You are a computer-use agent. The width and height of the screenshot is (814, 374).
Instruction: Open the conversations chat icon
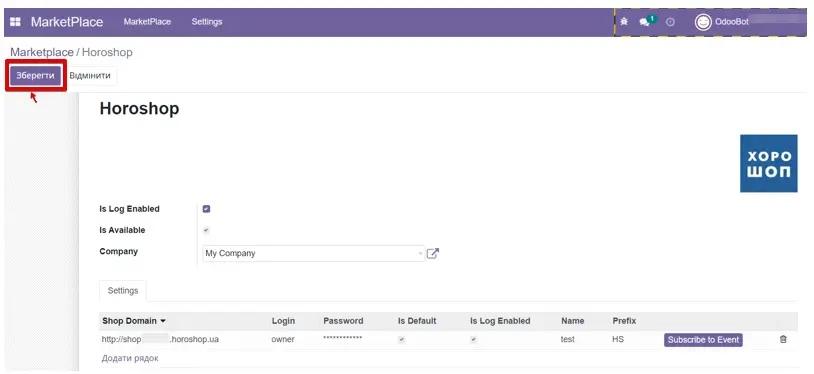pyautogui.click(x=645, y=22)
